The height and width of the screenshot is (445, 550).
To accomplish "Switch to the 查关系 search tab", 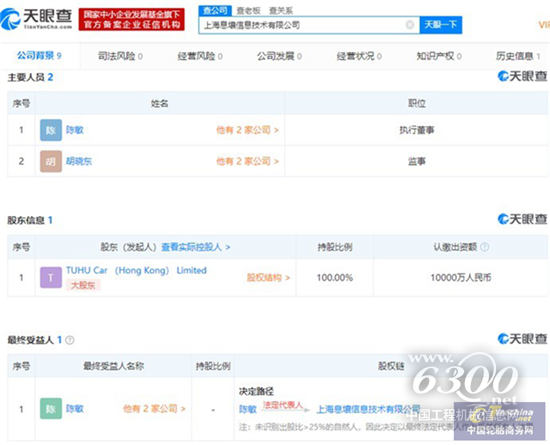I will click(280, 11).
